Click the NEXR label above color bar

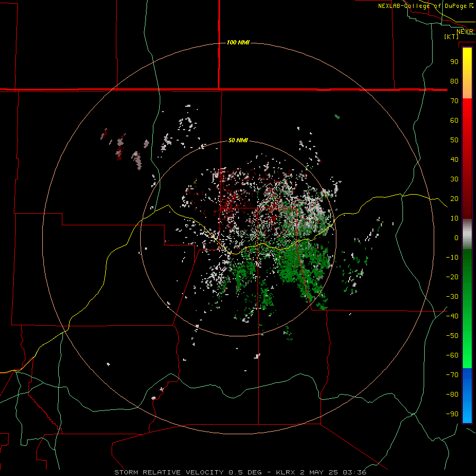point(465,32)
